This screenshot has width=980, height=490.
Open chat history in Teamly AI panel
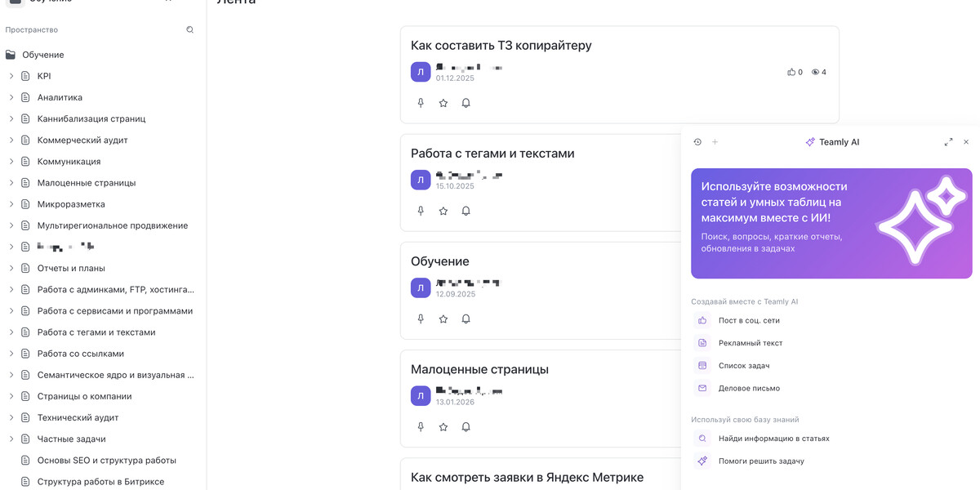coord(697,142)
